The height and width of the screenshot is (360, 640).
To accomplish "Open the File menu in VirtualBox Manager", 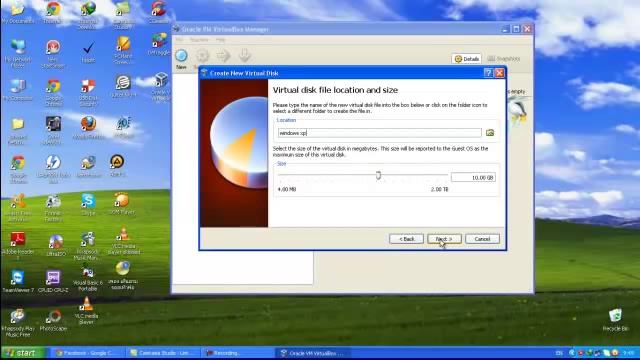I will click(x=179, y=40).
